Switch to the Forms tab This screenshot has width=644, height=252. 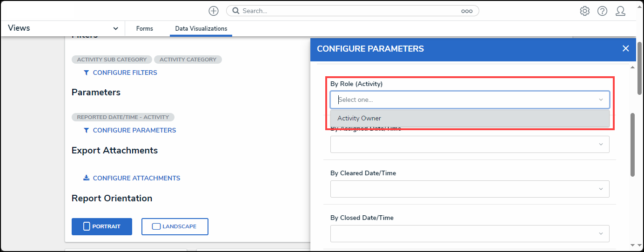pyautogui.click(x=145, y=28)
